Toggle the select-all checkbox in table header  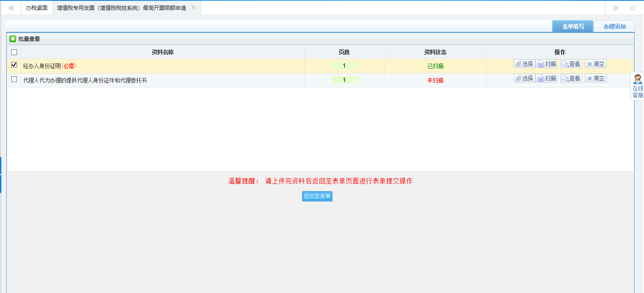(x=14, y=52)
